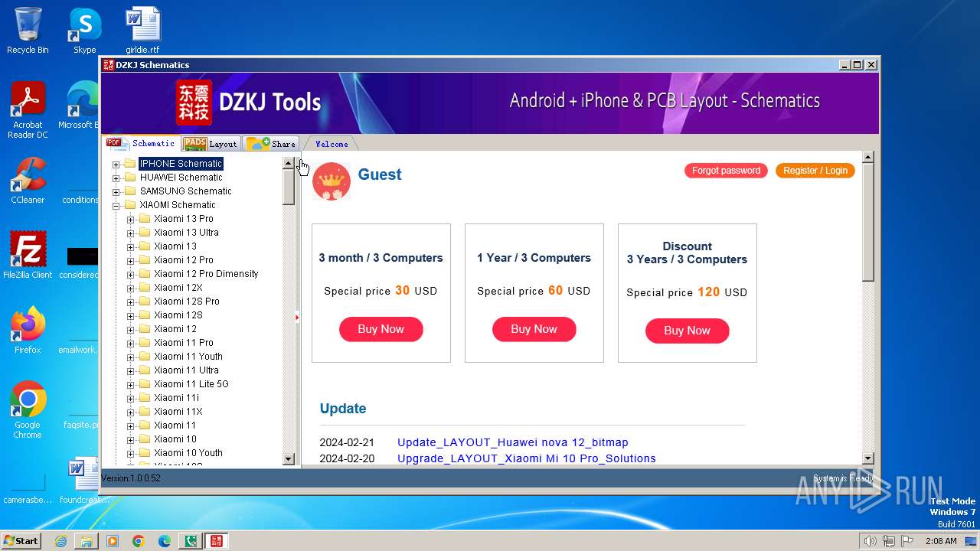Buy Now for 3 Years discount plan
The image size is (980, 551).
pyautogui.click(x=687, y=331)
